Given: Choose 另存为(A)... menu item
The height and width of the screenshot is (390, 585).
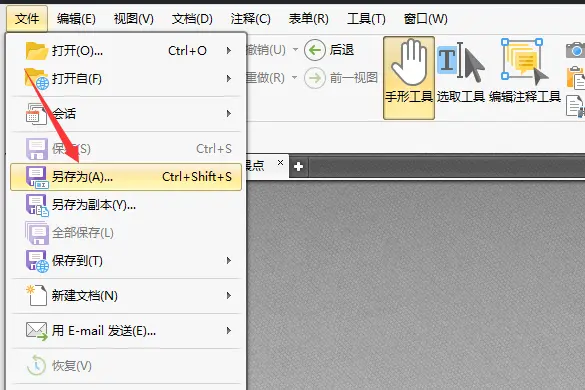Looking at the screenshot, I should point(126,177).
